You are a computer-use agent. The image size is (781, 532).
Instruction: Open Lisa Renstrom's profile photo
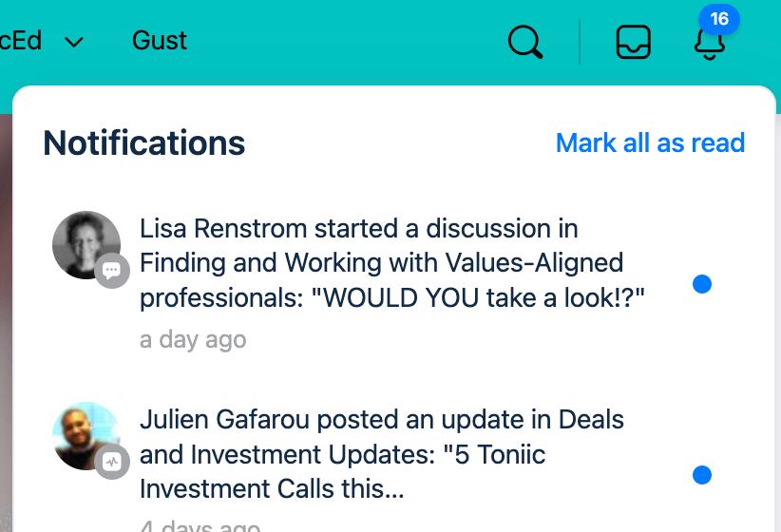[x=86, y=245]
